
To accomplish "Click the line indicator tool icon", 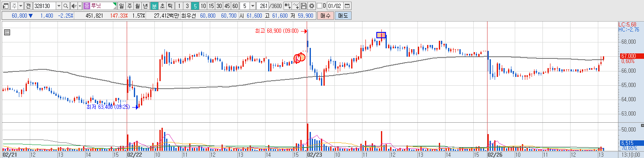I will click(x=296, y=6).
